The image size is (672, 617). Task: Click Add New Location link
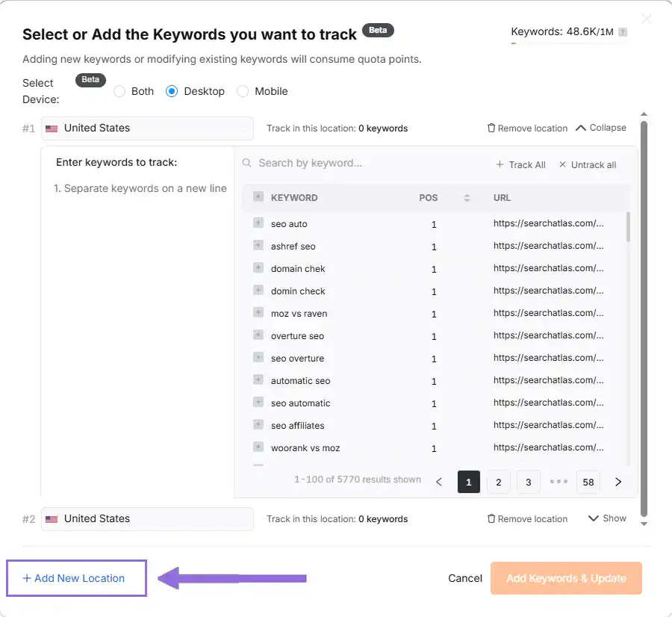pos(74,578)
